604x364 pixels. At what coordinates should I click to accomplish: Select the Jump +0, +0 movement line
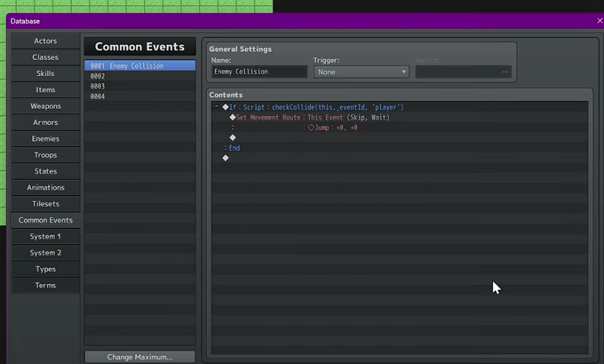tap(333, 128)
